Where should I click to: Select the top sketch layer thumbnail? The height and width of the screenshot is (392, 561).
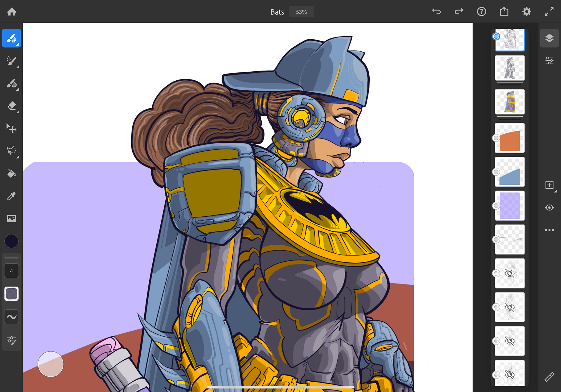(x=510, y=39)
